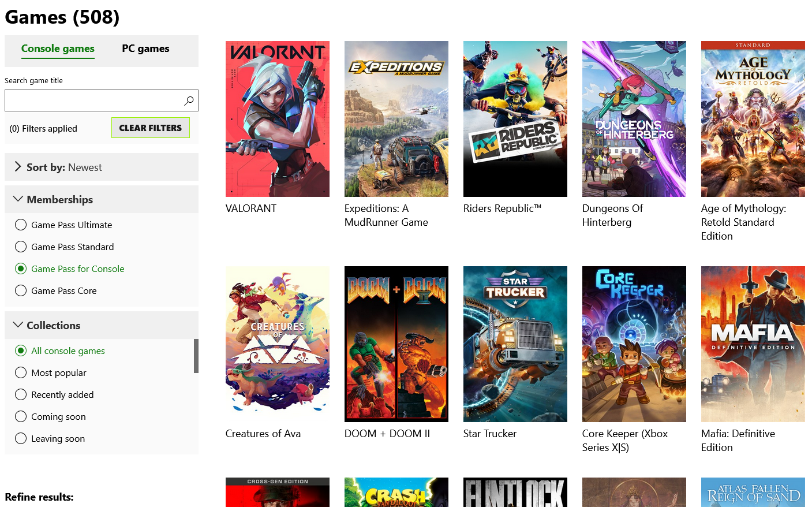Click the Star Trucker title link

(490, 434)
